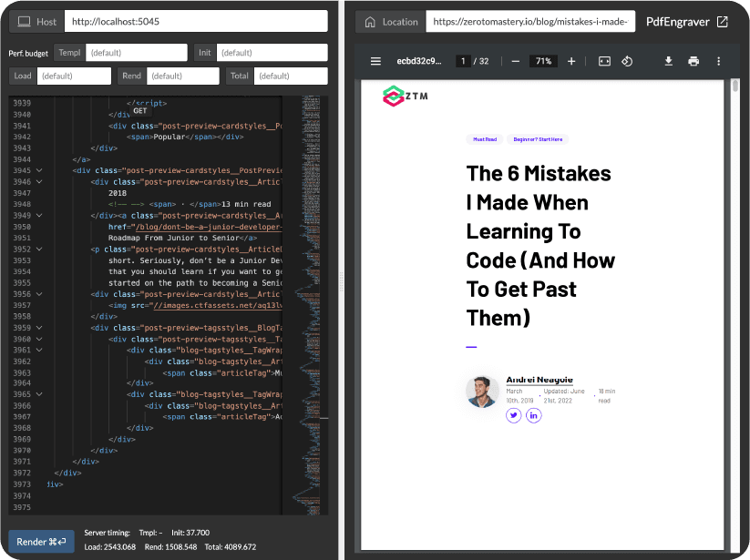Viewport: 750px width, 560px height.
Task: Click the PdfEngraver title
Action: (x=677, y=22)
